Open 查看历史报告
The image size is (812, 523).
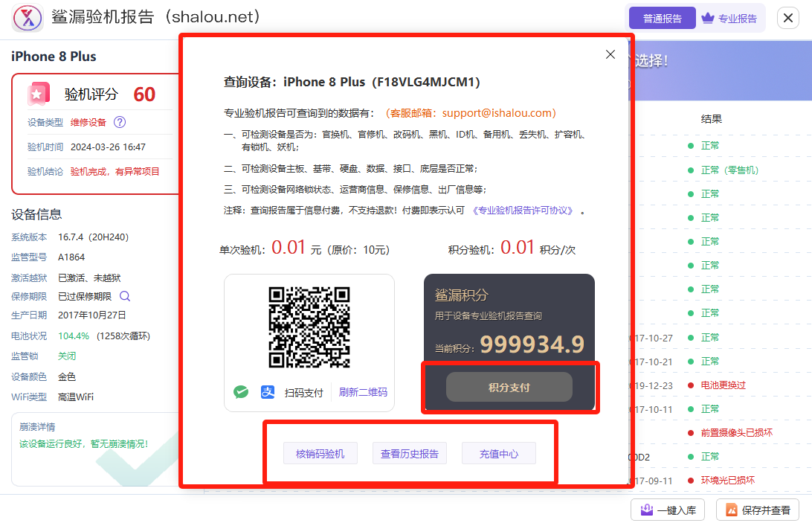(x=410, y=454)
